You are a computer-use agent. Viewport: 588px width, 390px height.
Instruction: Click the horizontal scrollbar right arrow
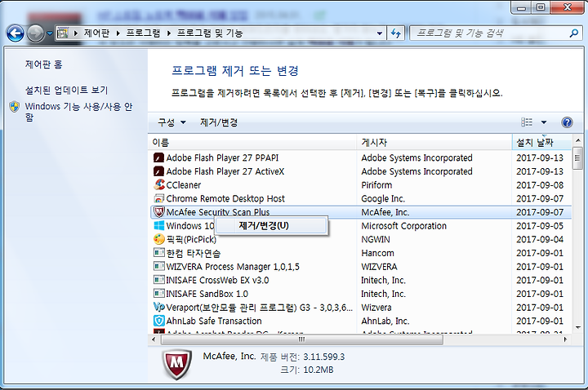point(565,339)
